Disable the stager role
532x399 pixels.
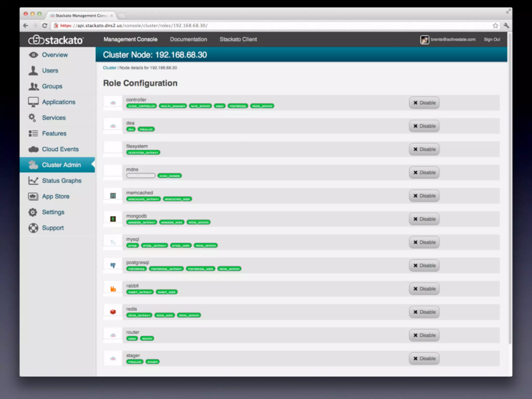[x=424, y=358]
